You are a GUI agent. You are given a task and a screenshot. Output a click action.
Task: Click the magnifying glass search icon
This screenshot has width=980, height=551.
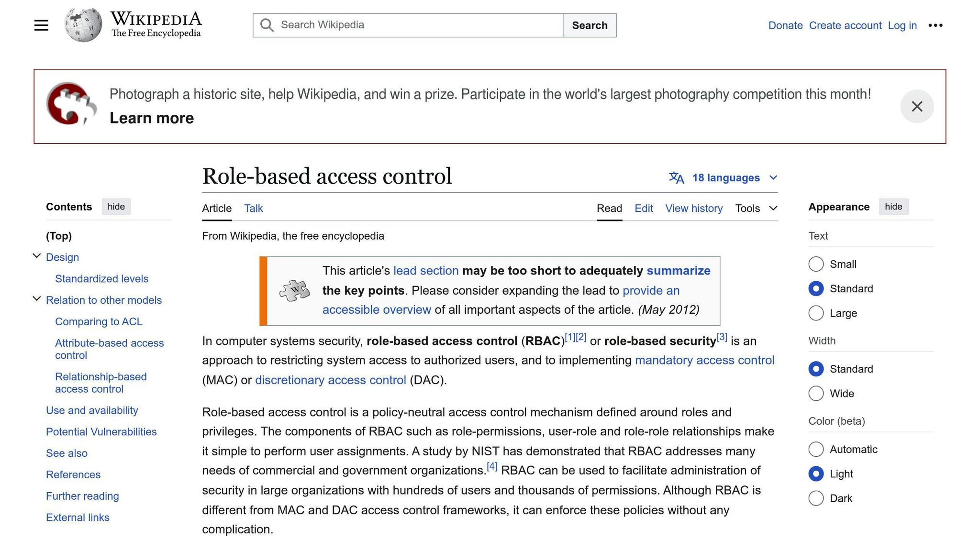(267, 25)
